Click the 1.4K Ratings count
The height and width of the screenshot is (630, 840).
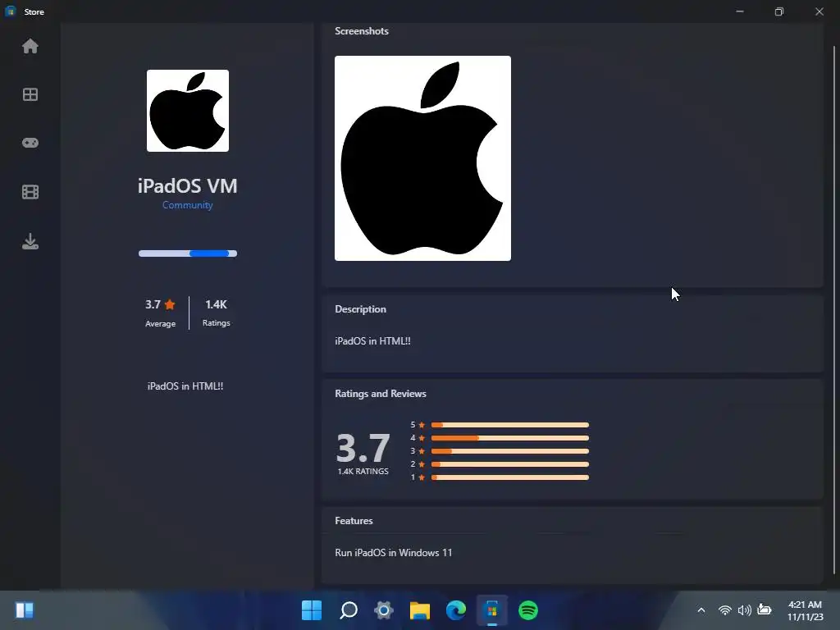point(217,313)
